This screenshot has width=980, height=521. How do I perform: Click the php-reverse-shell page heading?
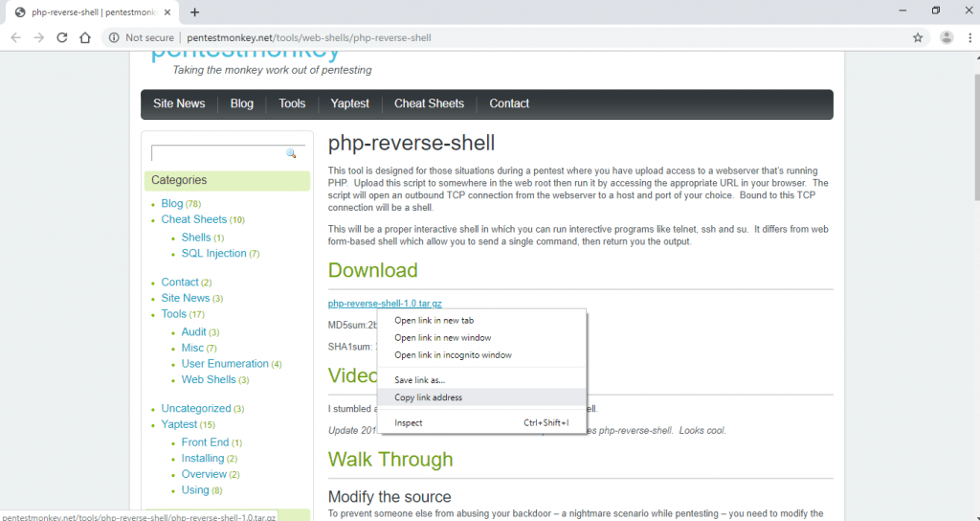tap(412, 144)
